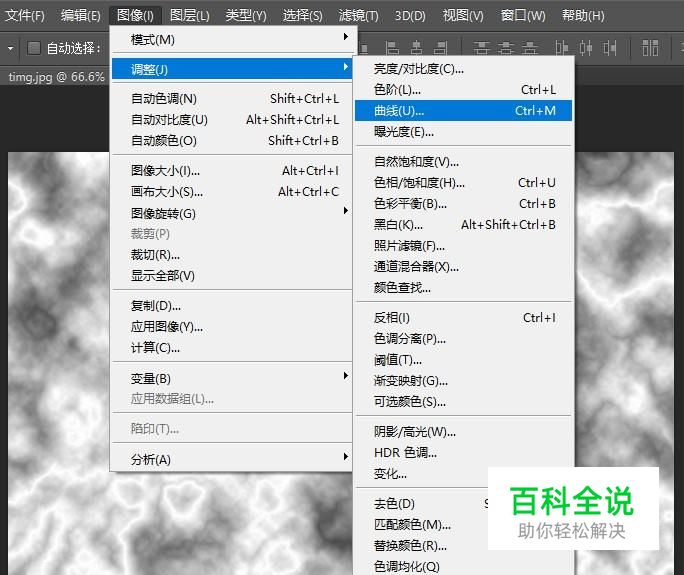Viewport: 684px width, 575px height.
Task: Choose 色彩平衡(B)... adjustment
Action: pyautogui.click(x=463, y=203)
